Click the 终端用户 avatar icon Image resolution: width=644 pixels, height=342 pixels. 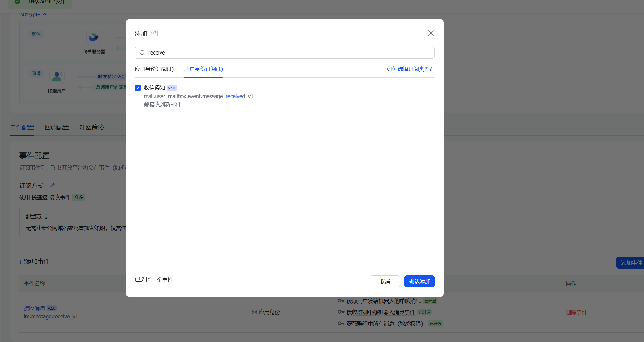(x=57, y=76)
